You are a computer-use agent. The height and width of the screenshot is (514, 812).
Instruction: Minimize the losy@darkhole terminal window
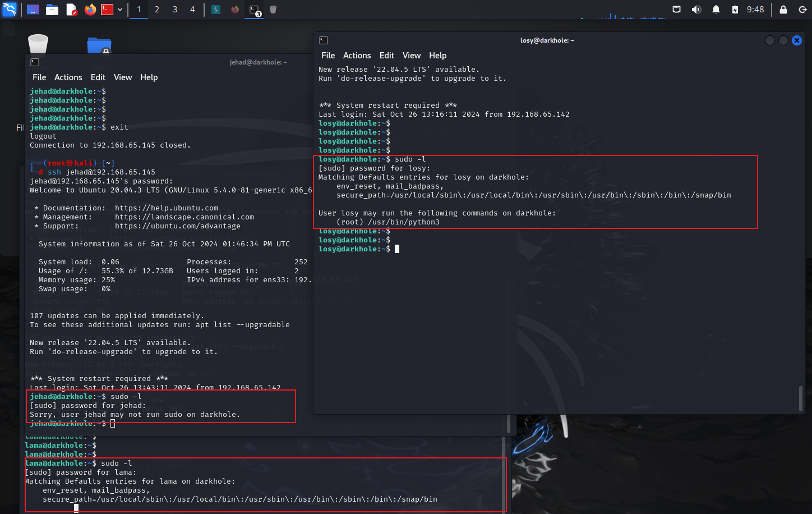(x=770, y=40)
